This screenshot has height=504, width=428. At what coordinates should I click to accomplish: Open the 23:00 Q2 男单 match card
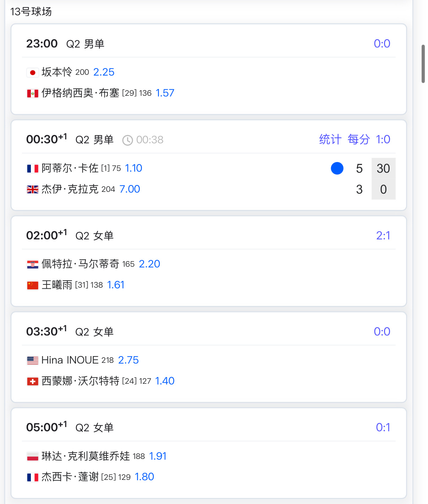(209, 69)
